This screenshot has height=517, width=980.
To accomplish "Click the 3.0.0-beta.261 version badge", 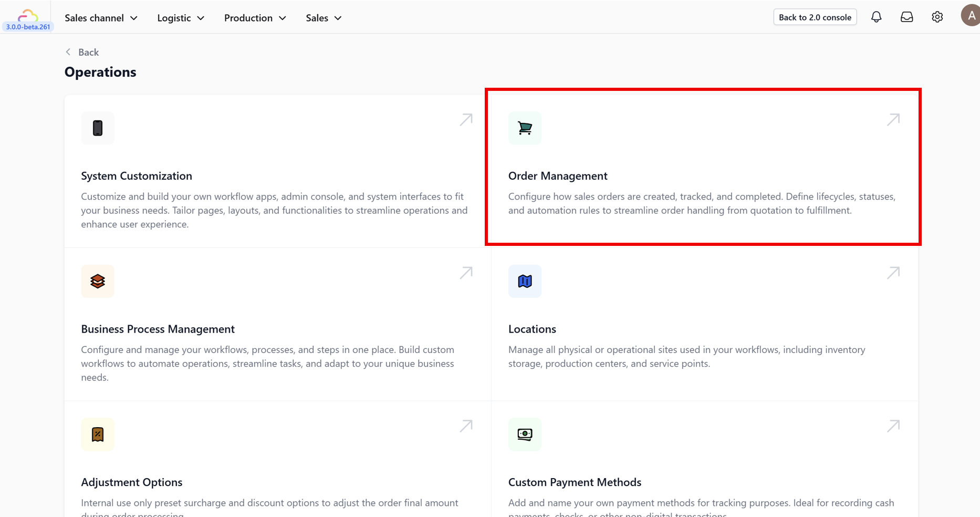I will [28, 27].
